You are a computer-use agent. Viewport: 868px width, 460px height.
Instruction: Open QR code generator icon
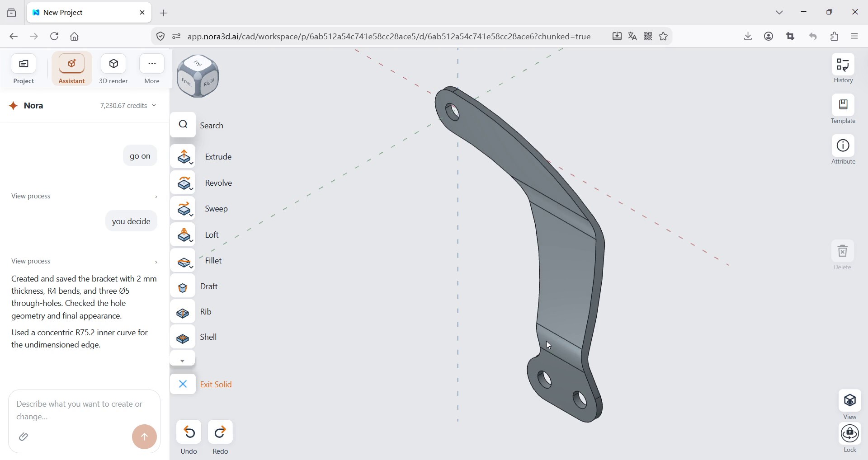tap(648, 37)
